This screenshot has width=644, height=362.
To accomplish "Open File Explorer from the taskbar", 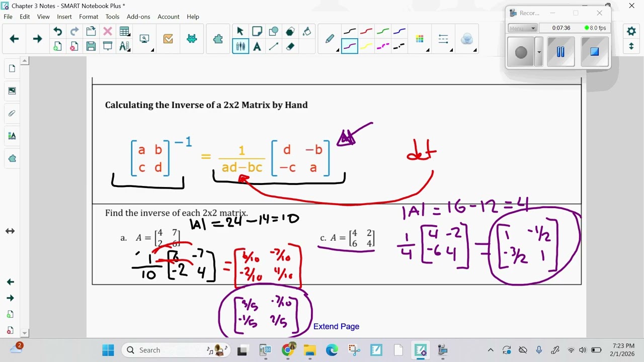I will pyautogui.click(x=309, y=350).
